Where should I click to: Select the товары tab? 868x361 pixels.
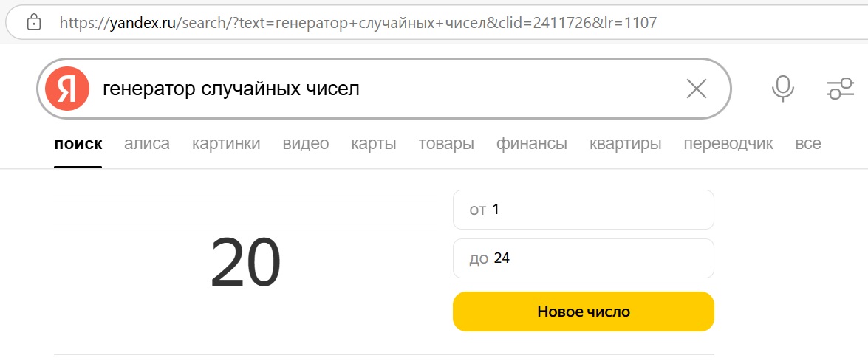point(446,144)
